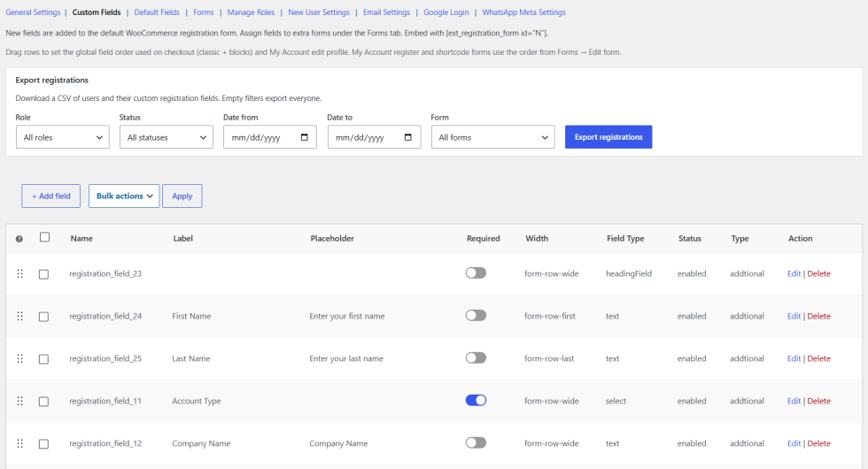
Task: Click drag handle for registration_field_23 row
Action: [x=19, y=273]
